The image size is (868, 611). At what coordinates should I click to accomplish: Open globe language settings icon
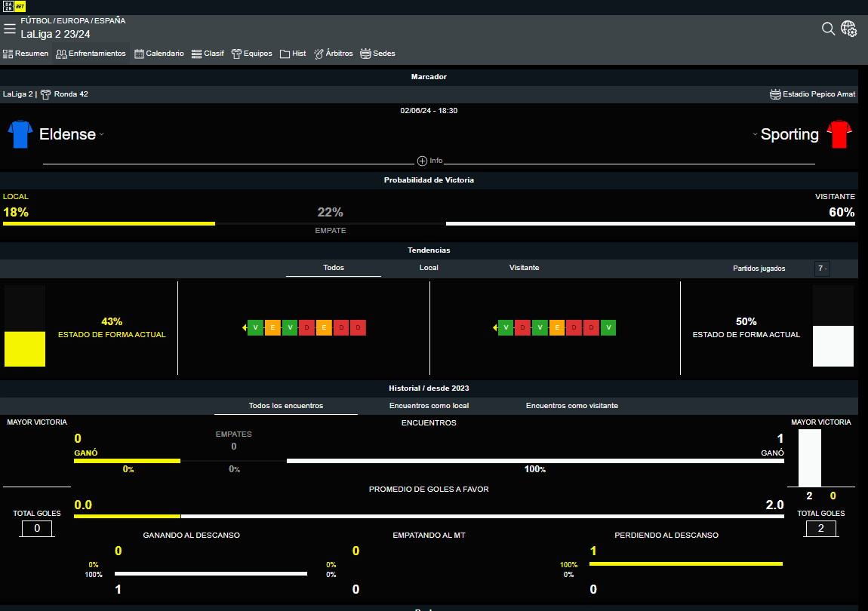[x=848, y=28]
